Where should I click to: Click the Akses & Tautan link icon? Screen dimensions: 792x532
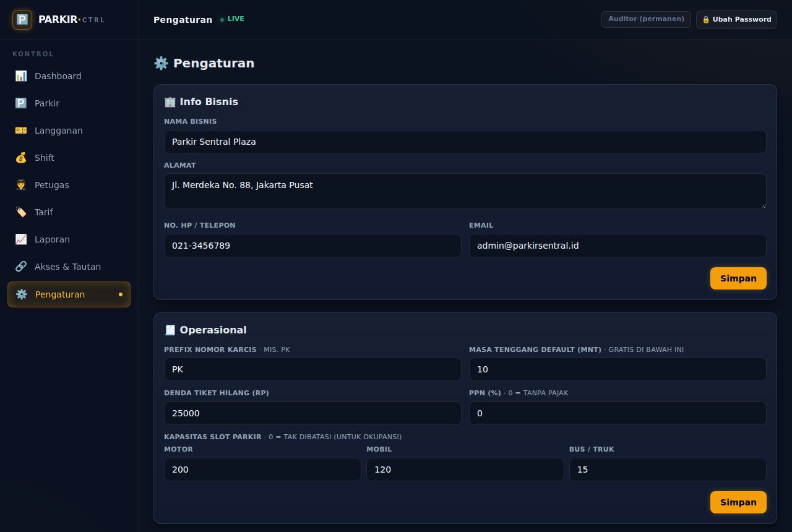[x=21, y=267]
